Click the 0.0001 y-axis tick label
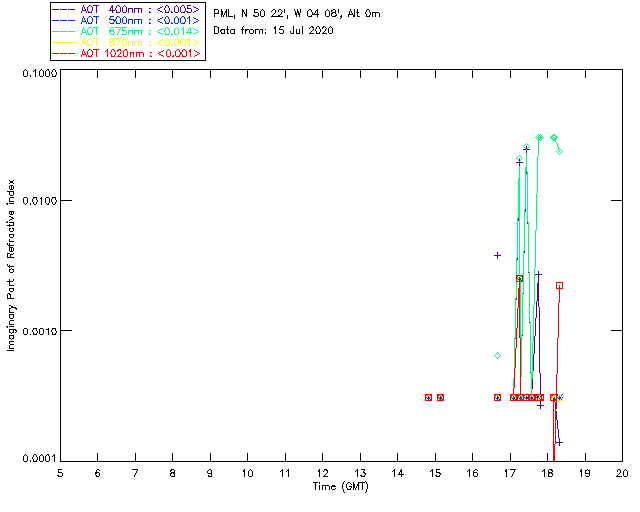Viewport: 640px width, 512px height. pos(39,459)
